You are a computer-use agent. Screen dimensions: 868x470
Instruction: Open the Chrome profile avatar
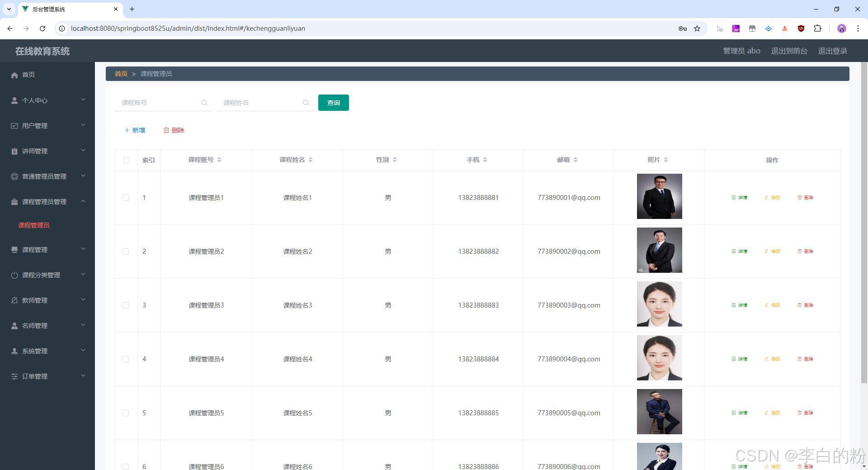(x=841, y=28)
